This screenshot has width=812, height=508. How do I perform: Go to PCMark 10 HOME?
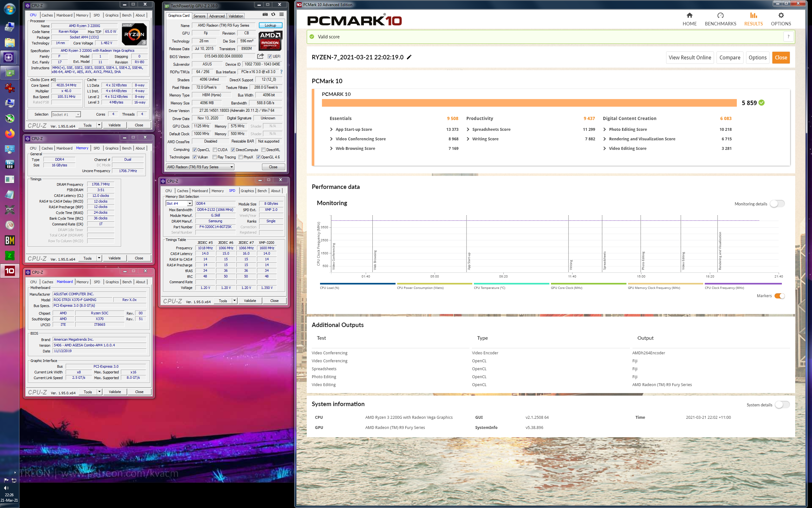click(690, 19)
